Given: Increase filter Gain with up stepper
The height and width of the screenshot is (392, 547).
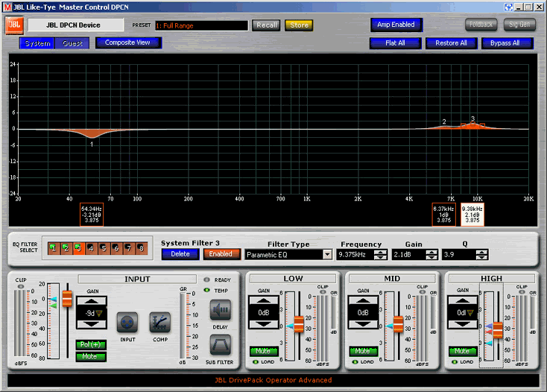Looking at the screenshot, I should click(x=431, y=252).
